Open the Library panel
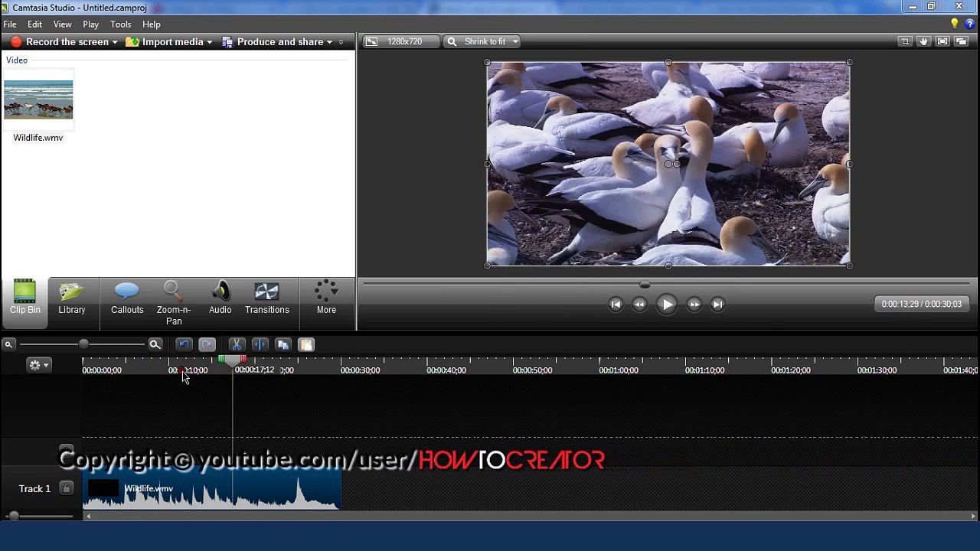980x551 pixels. click(71, 298)
